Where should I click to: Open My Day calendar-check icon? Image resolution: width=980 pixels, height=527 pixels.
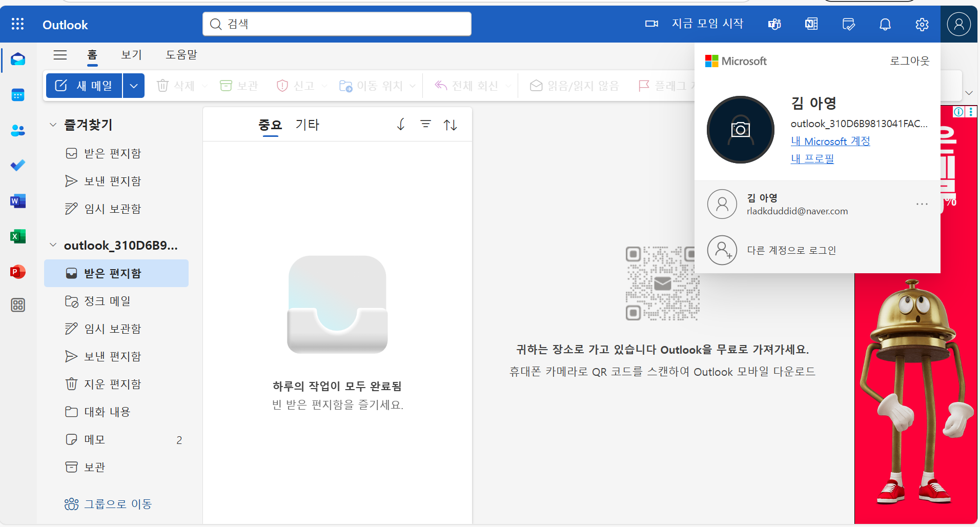[848, 24]
